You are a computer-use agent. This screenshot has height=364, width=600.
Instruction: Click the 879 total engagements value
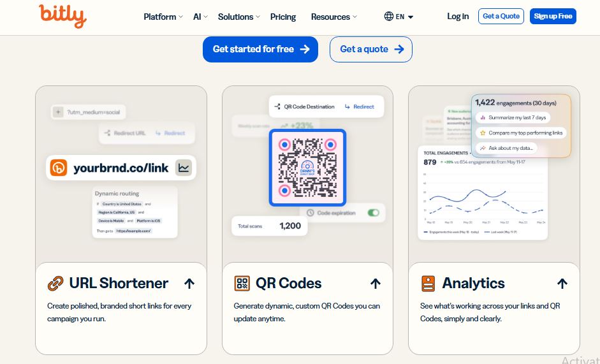(430, 163)
